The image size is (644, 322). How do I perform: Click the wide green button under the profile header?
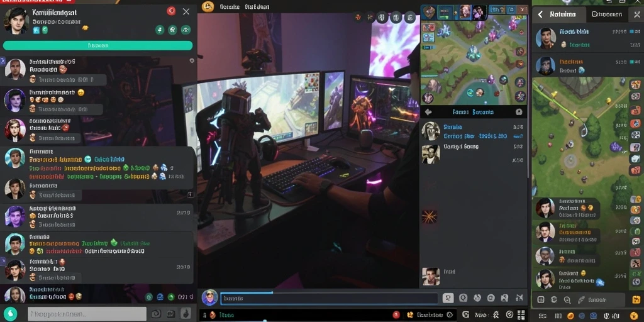[97, 45]
